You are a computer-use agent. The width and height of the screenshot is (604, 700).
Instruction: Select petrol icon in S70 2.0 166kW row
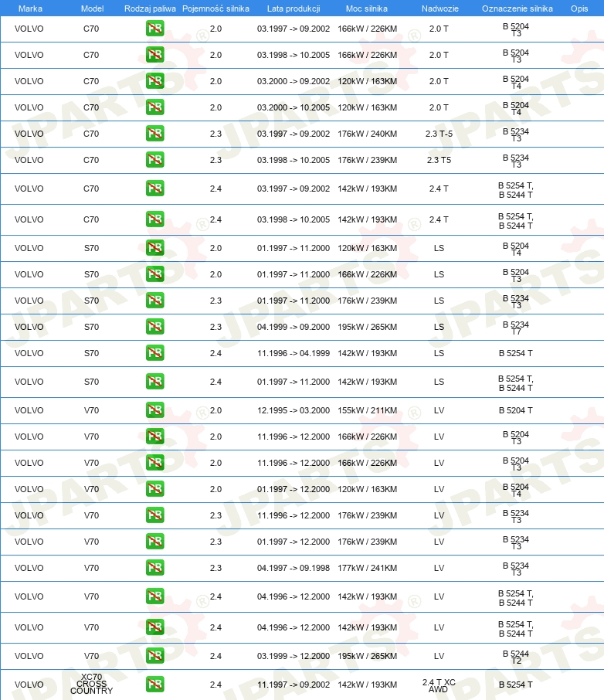[x=155, y=274]
